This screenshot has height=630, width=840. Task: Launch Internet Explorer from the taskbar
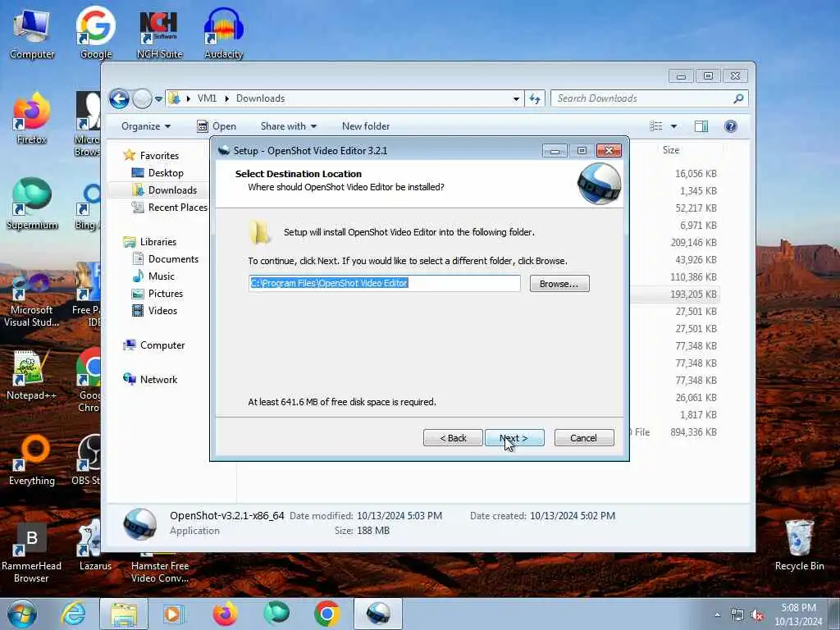pos(73,614)
